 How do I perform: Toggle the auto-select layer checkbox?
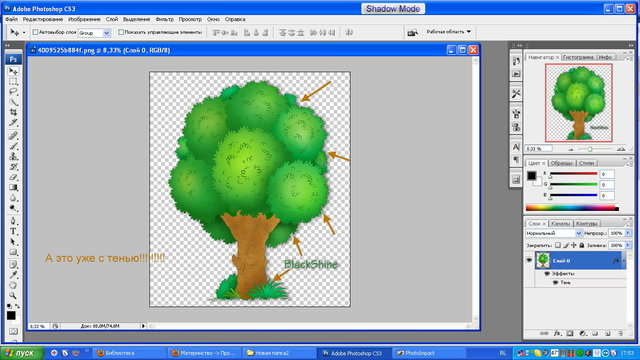point(35,32)
